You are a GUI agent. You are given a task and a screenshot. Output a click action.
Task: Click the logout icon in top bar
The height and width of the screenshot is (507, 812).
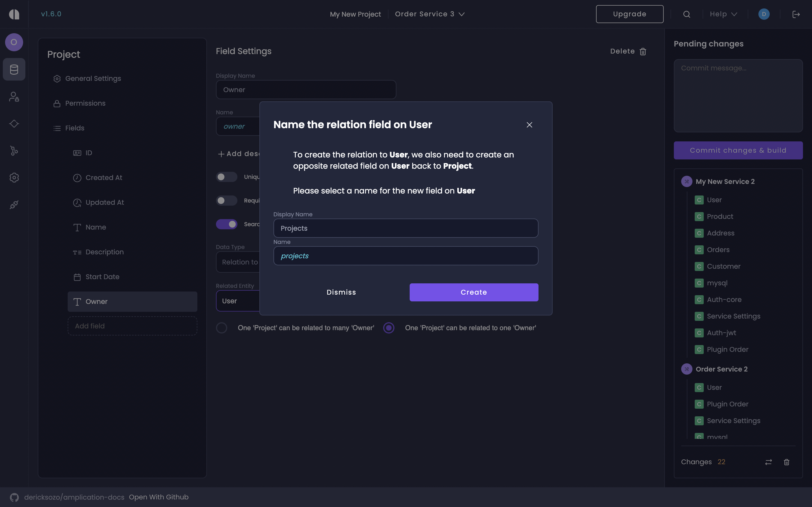click(796, 14)
